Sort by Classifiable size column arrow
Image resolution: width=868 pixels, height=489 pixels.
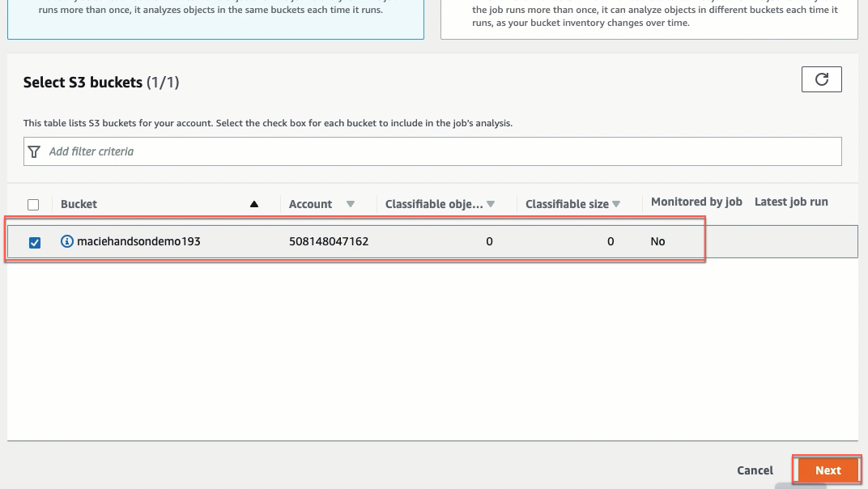click(616, 204)
